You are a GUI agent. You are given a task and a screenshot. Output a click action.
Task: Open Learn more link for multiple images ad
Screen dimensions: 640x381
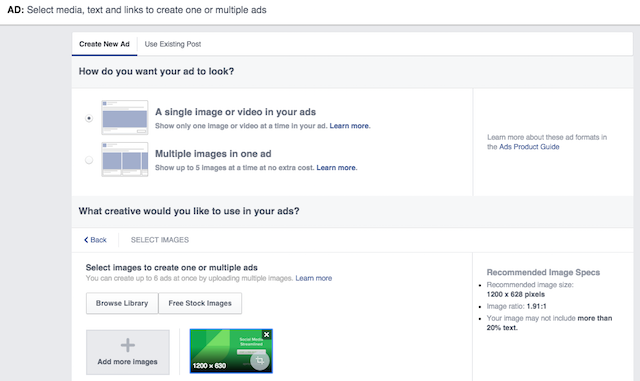[337, 167]
